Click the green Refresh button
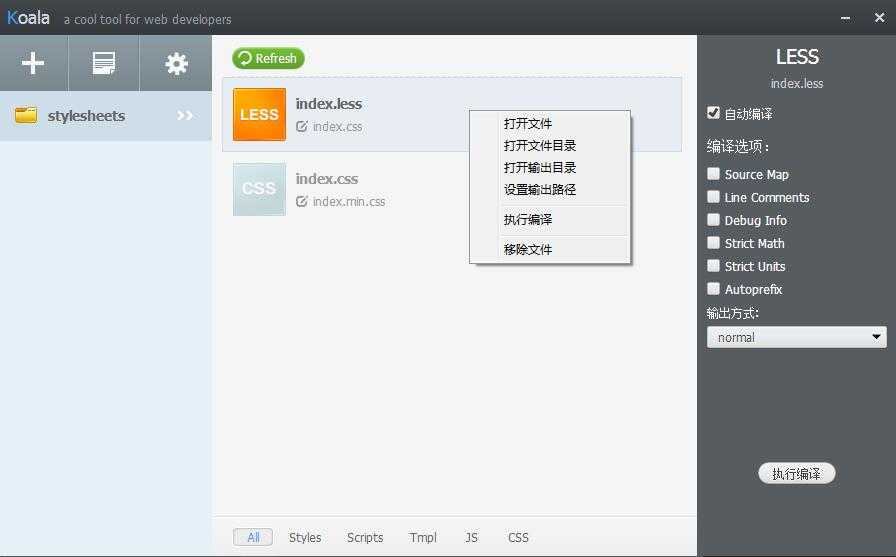This screenshot has height=557, width=896. tap(268, 58)
